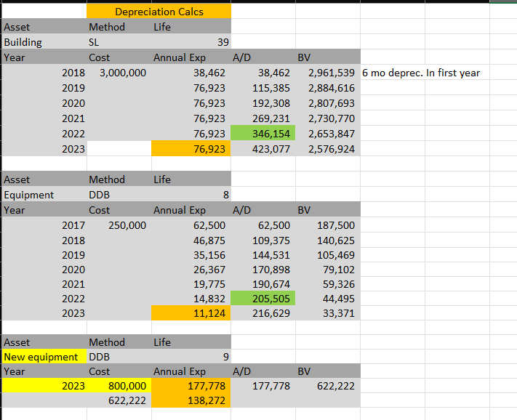This screenshot has height=420, width=517.
Task: Click book value 140,625
Action: coord(328,241)
